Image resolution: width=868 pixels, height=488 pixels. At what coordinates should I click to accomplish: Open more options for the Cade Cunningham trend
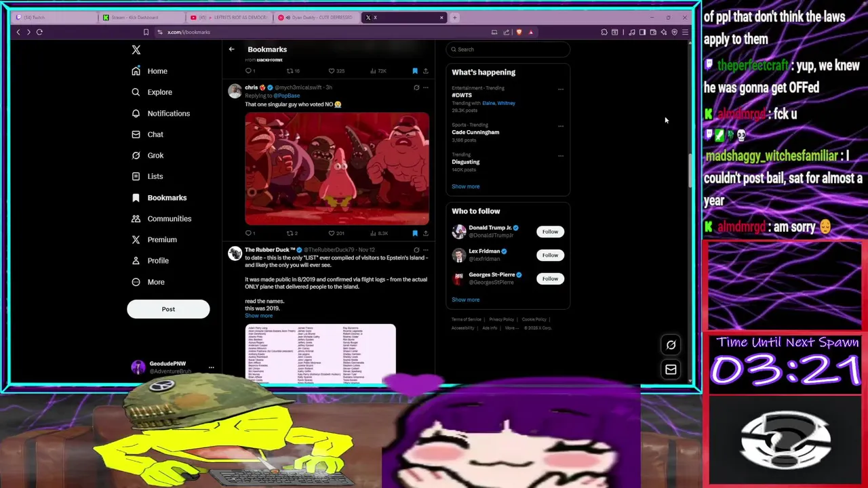(x=560, y=126)
